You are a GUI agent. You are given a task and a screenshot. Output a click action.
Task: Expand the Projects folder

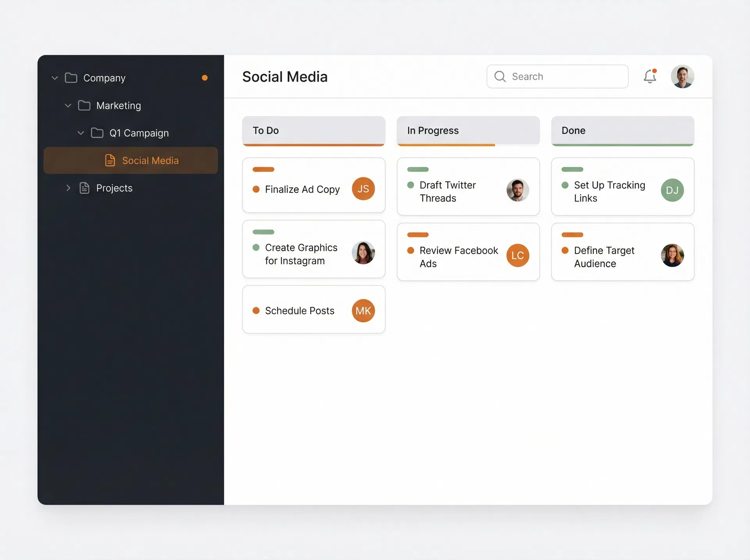click(68, 188)
